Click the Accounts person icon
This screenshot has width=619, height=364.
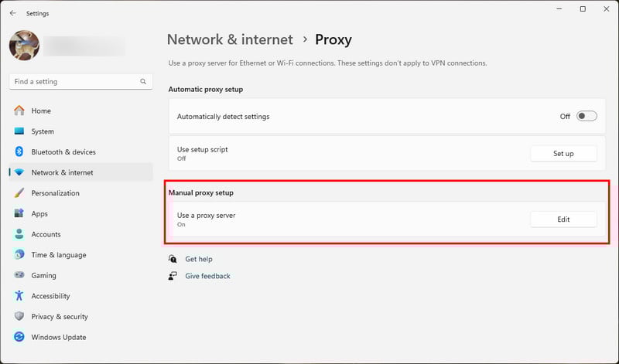click(19, 234)
